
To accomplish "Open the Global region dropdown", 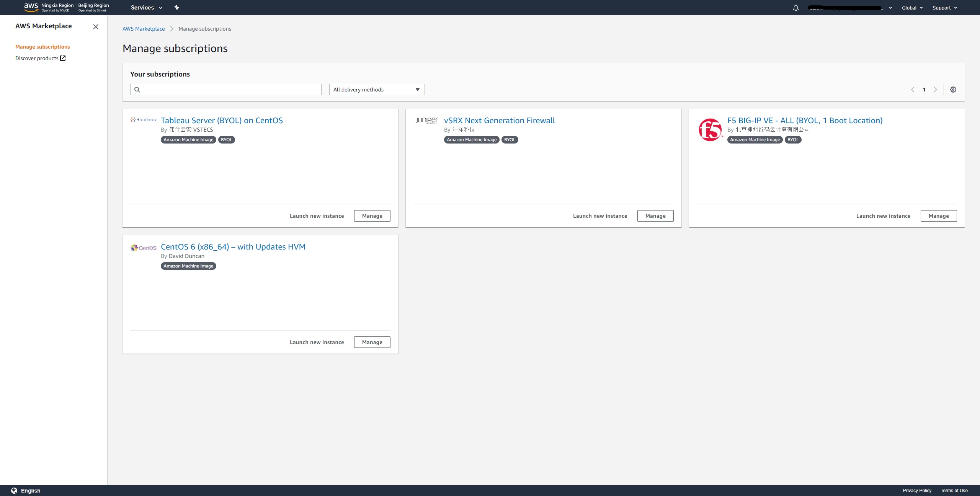I will (x=912, y=8).
